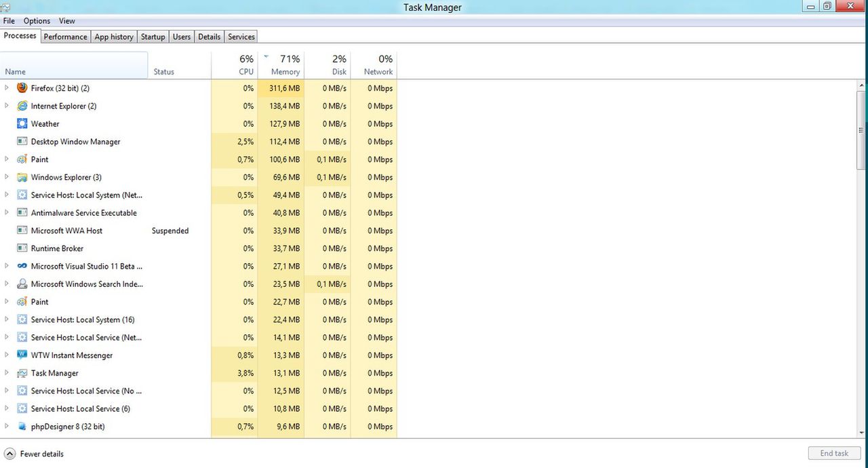Click the Internet Explorer process icon
This screenshot has width=868, height=468.
(22, 106)
